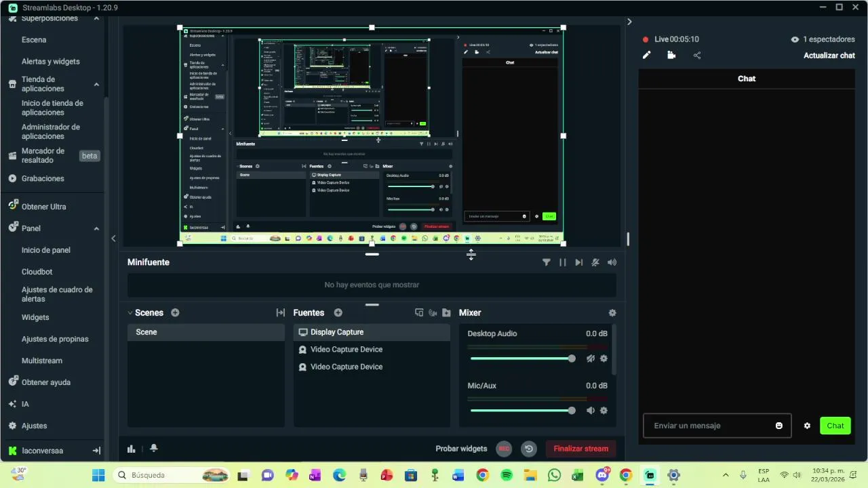Open Desktop Audio source settings gear
The width and height of the screenshot is (868, 488).
click(604, 359)
